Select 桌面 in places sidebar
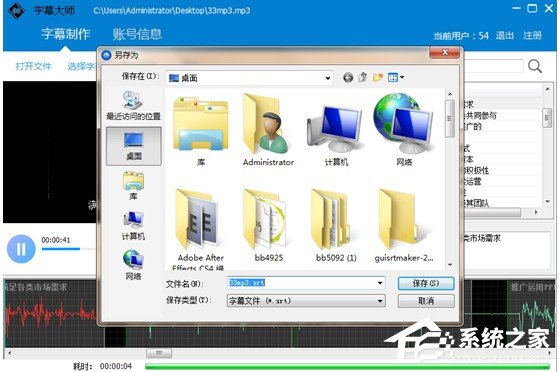Image resolution: width=559 pixels, height=372 pixels. click(x=133, y=146)
